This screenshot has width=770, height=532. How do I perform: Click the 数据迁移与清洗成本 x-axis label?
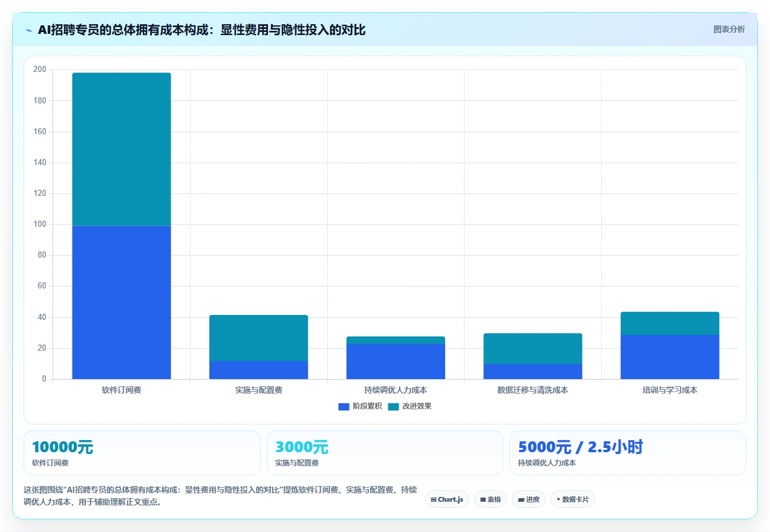[x=533, y=390]
